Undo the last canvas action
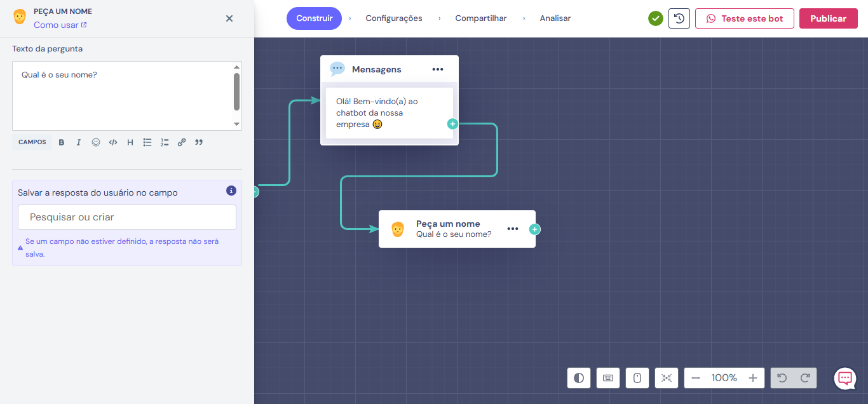The image size is (868, 404). click(782, 378)
